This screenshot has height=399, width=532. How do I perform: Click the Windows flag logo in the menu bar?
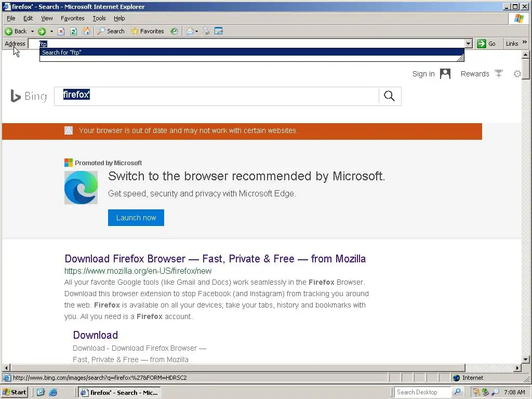(519, 18)
